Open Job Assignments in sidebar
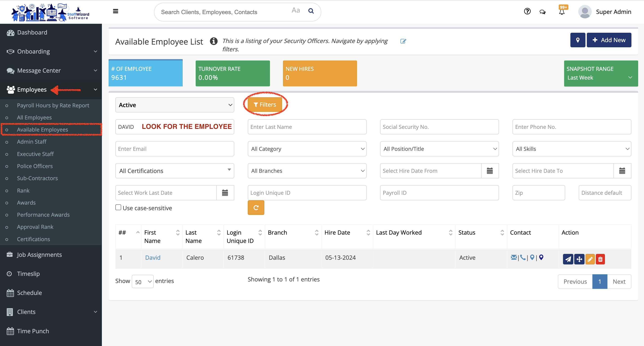The width and height of the screenshot is (644, 346). tap(39, 255)
